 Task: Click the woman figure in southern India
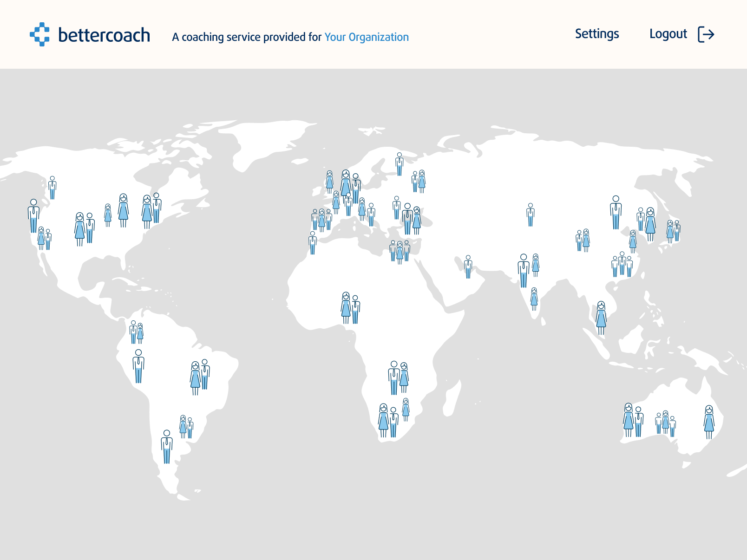pyautogui.click(x=534, y=299)
